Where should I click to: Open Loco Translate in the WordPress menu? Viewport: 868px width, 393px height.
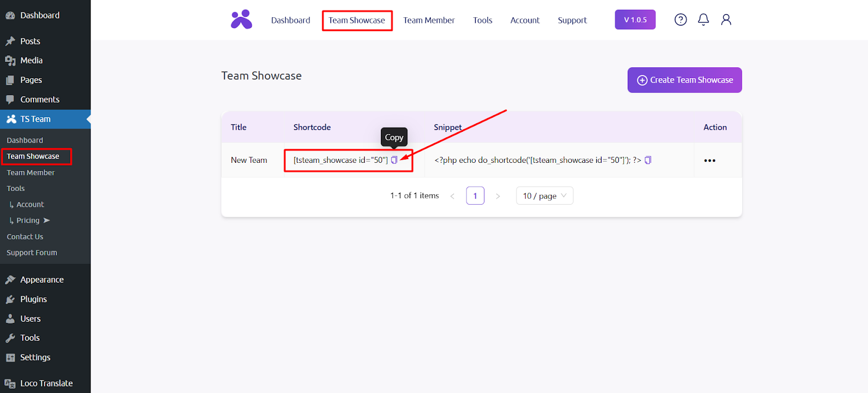click(x=46, y=383)
